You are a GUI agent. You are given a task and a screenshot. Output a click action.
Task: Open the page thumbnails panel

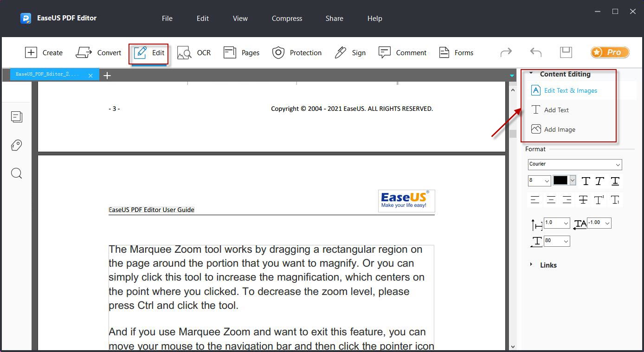(x=17, y=117)
